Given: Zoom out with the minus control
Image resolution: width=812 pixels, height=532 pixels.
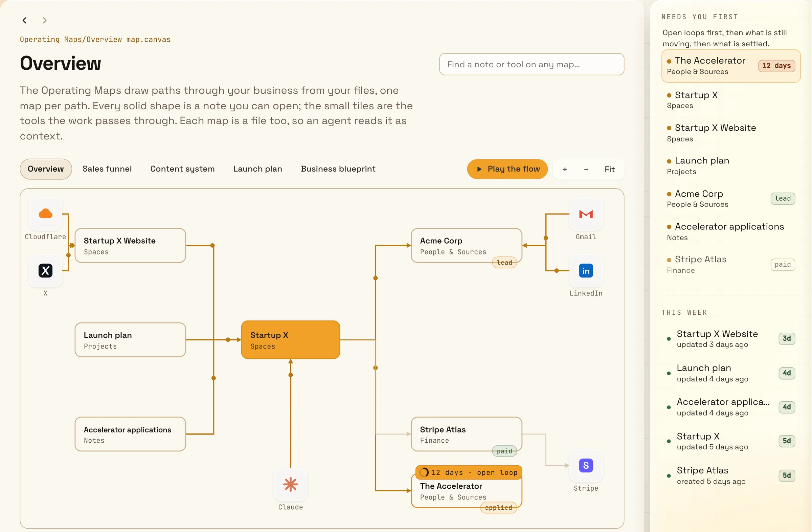Looking at the screenshot, I should pos(586,169).
